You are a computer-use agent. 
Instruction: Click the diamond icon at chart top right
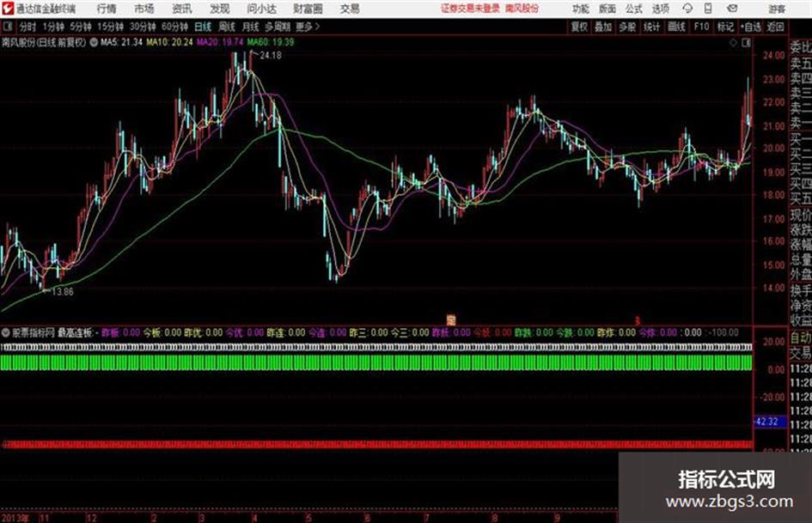733,43
